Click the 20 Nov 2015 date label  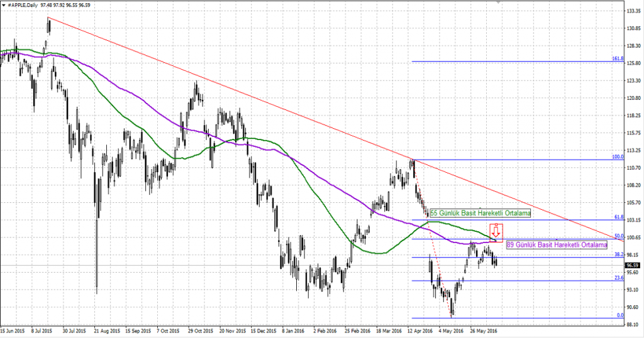pos(233,330)
